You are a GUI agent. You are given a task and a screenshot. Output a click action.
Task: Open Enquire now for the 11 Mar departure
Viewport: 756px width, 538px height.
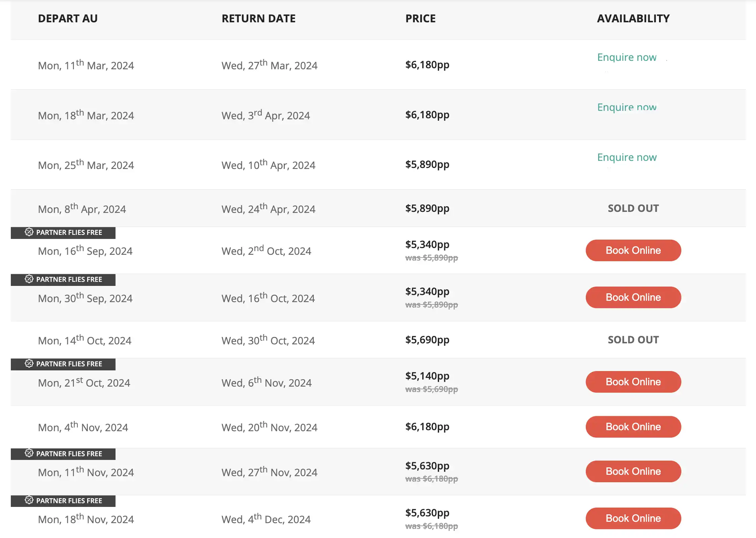click(x=627, y=57)
